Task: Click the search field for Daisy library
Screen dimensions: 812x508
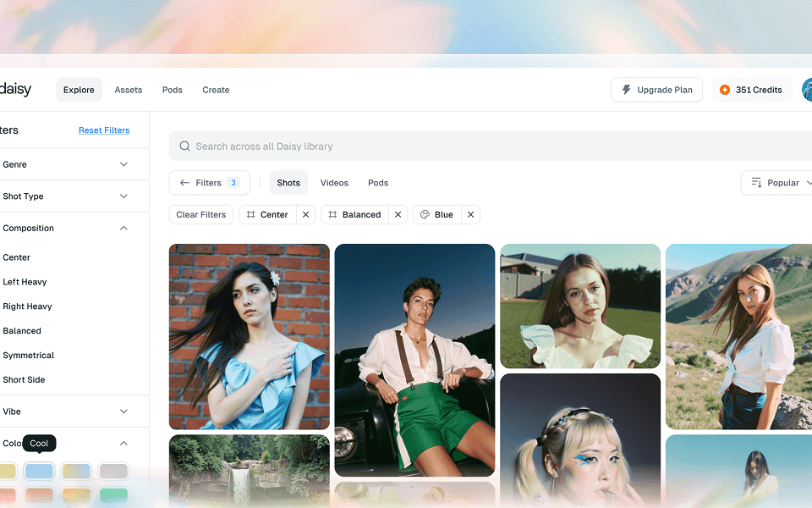Action: coord(490,146)
